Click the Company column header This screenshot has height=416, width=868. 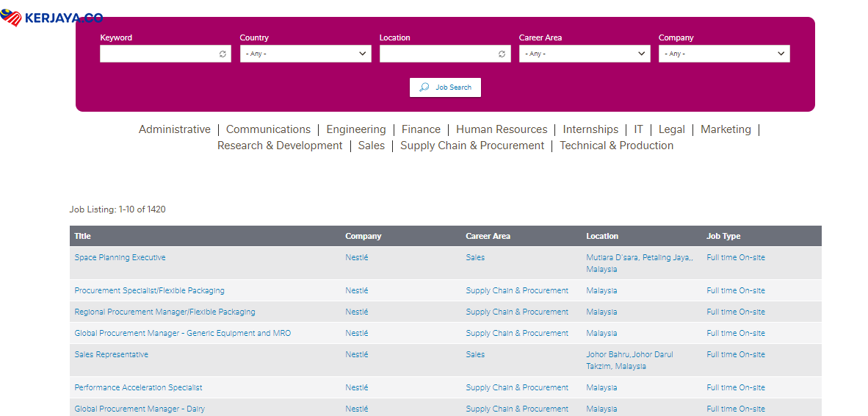click(364, 236)
